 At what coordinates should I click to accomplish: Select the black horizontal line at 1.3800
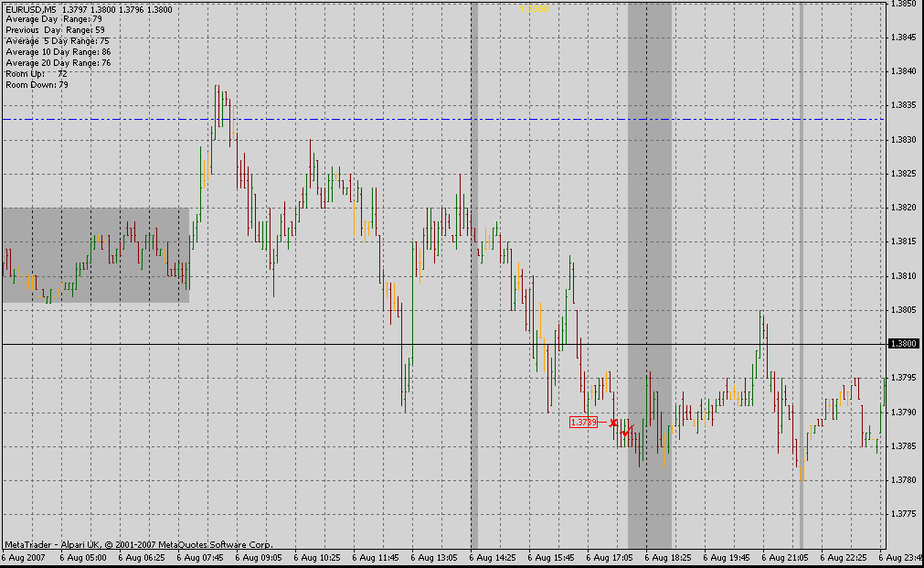tap(274, 344)
